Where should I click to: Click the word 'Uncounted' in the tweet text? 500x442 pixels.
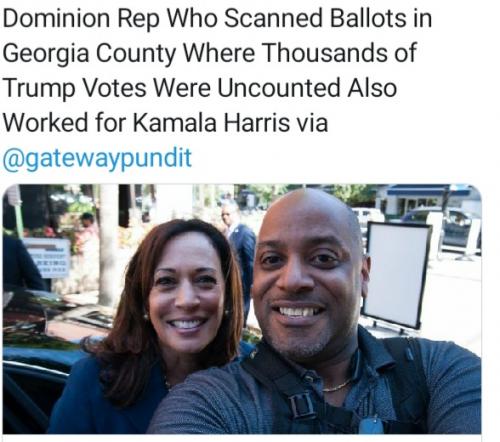point(279,88)
